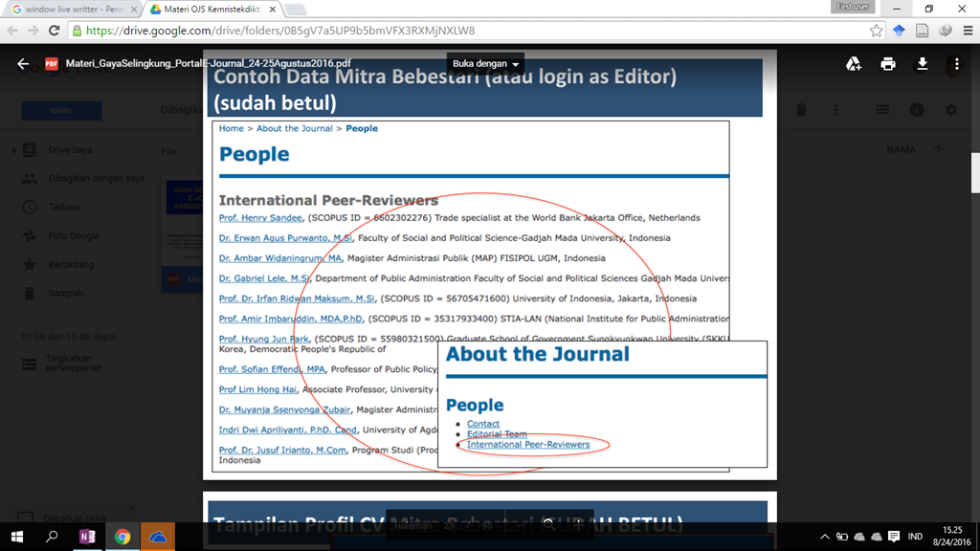This screenshot has height=551, width=980.
Task: Click the Chrome address bar URL
Action: click(x=280, y=31)
